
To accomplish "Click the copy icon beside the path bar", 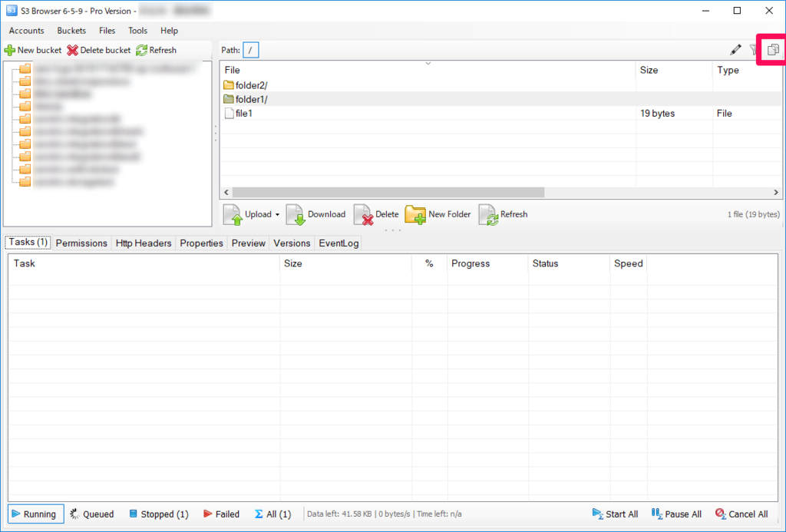I will coord(773,50).
